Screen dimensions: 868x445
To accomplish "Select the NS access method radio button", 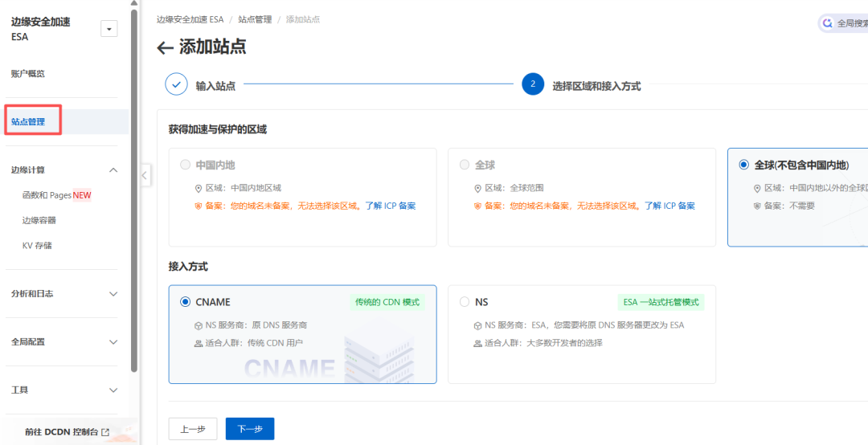I will [x=465, y=302].
